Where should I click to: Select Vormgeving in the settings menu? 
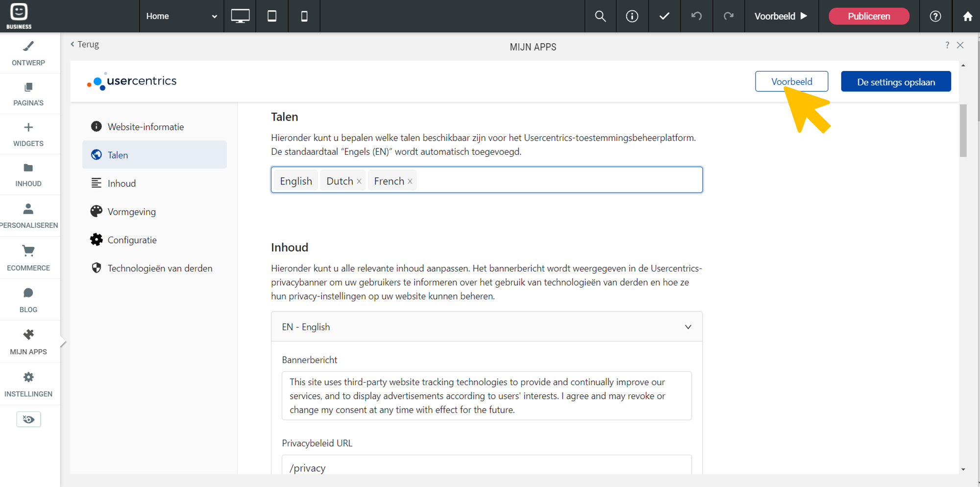point(131,212)
